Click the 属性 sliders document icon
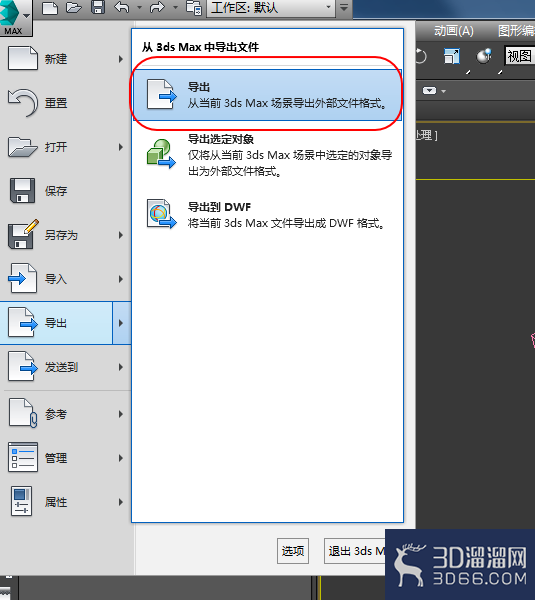The image size is (535, 600). (x=21, y=501)
